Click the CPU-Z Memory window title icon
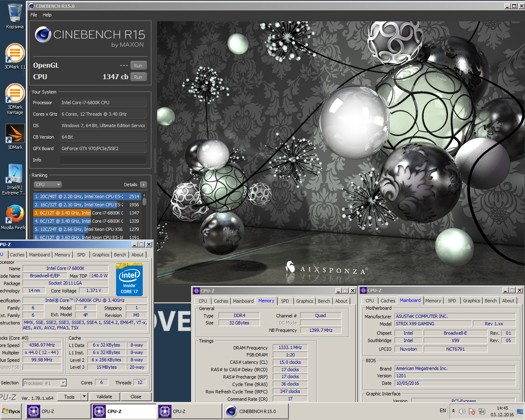525x420 pixels. [196, 290]
